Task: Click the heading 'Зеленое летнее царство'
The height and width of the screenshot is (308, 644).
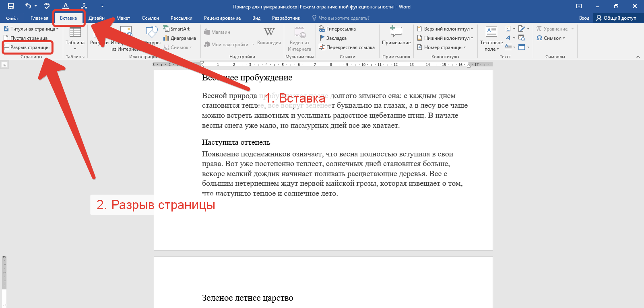Action: click(x=248, y=298)
